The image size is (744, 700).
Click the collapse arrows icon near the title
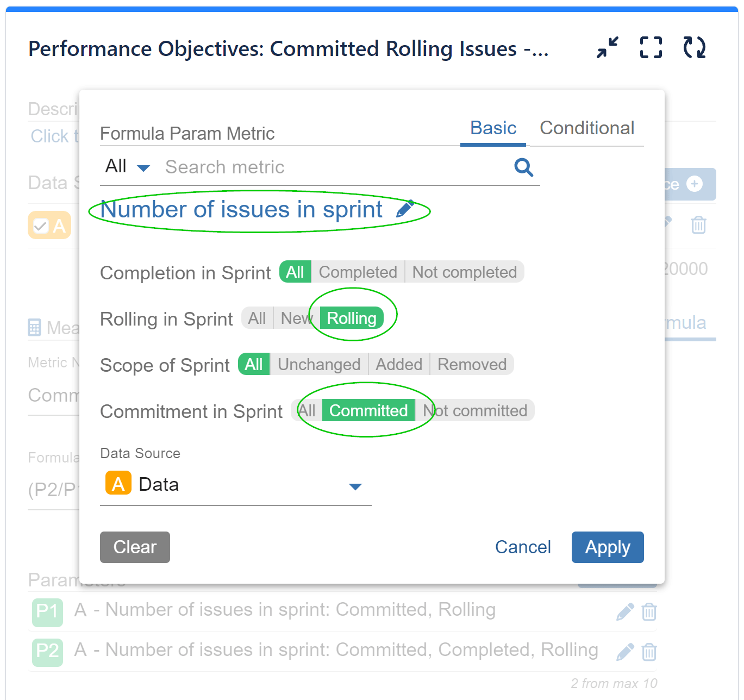pos(607,48)
